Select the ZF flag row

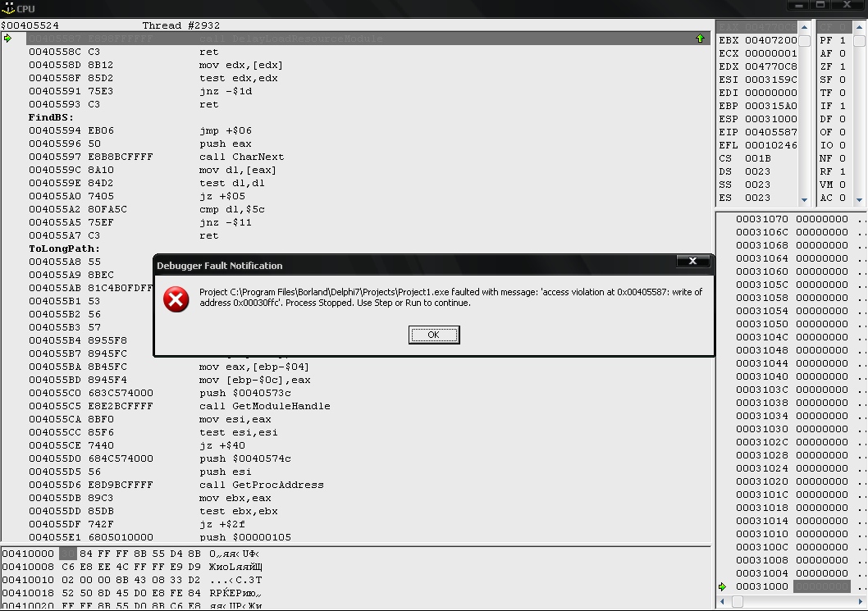832,66
